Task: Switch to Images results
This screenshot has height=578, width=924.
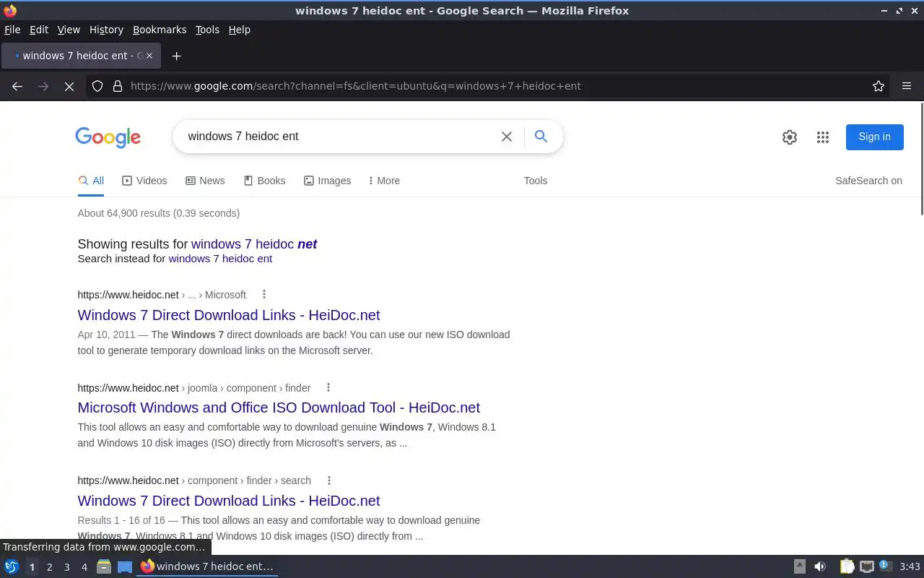Action: [x=327, y=181]
